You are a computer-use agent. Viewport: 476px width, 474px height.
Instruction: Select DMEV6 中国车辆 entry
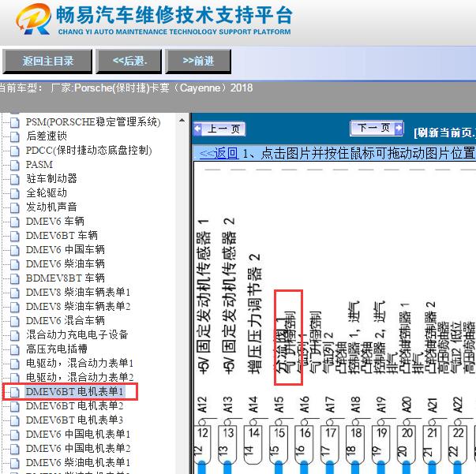click(x=66, y=249)
